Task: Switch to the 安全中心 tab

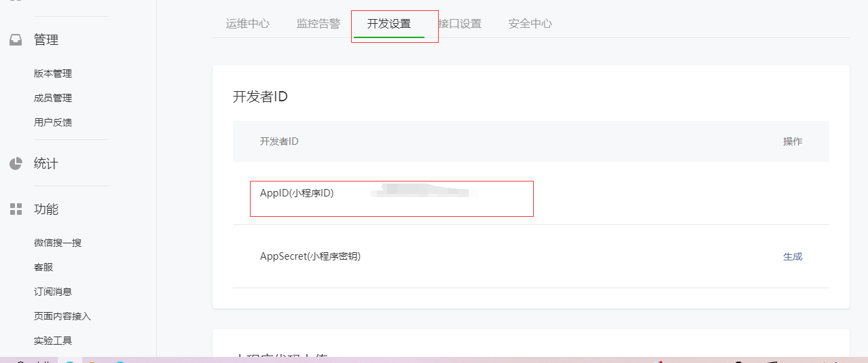Action: (x=530, y=24)
